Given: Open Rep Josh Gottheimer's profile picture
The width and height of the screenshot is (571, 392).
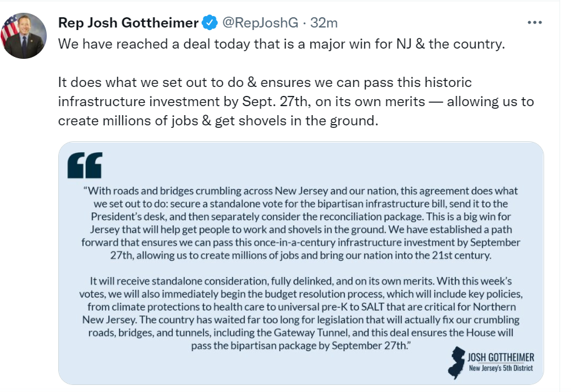Looking at the screenshot, I should pyautogui.click(x=24, y=36).
